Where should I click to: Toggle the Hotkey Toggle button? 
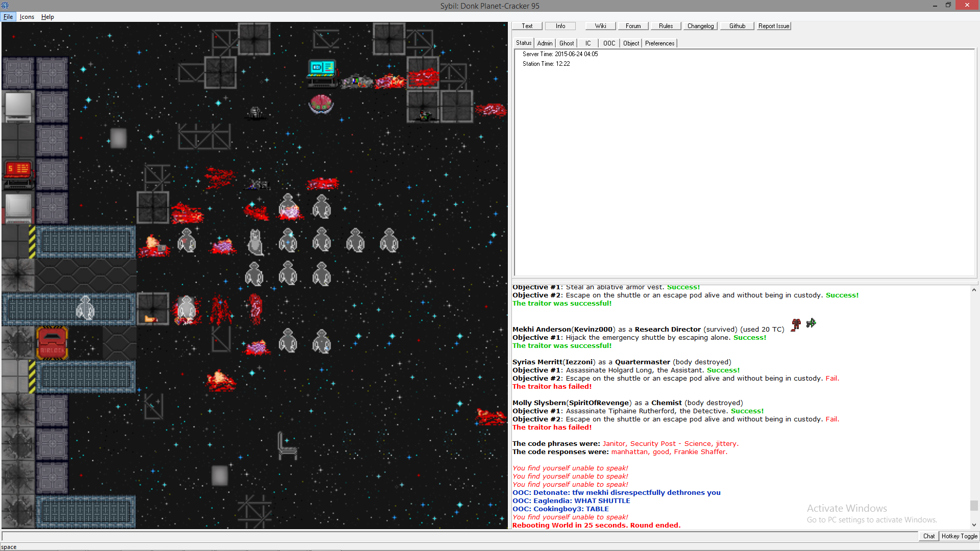tap(960, 536)
